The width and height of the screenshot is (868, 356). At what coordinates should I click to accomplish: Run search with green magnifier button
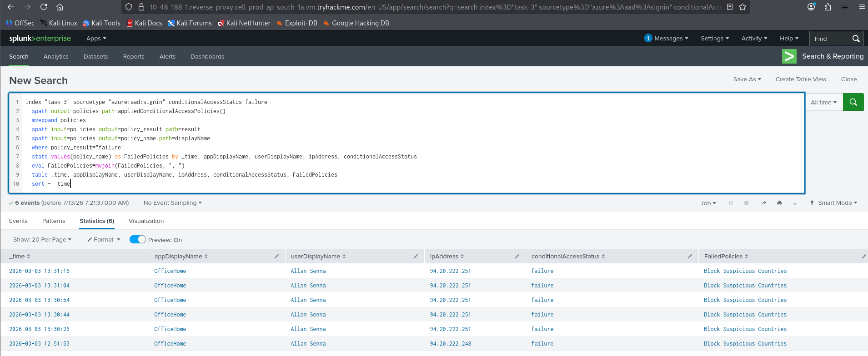pos(853,102)
